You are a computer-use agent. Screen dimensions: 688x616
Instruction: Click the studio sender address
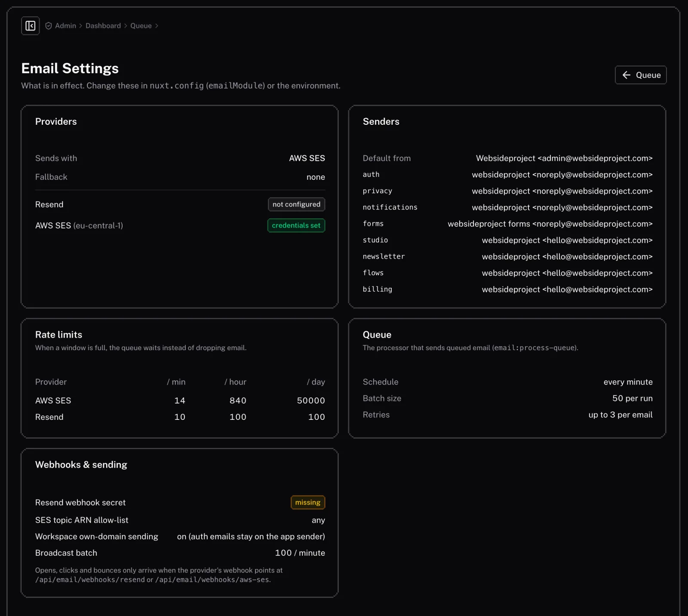567,240
